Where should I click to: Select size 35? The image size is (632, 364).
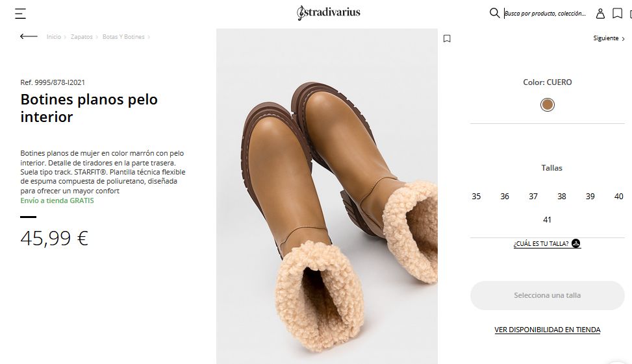[476, 197]
